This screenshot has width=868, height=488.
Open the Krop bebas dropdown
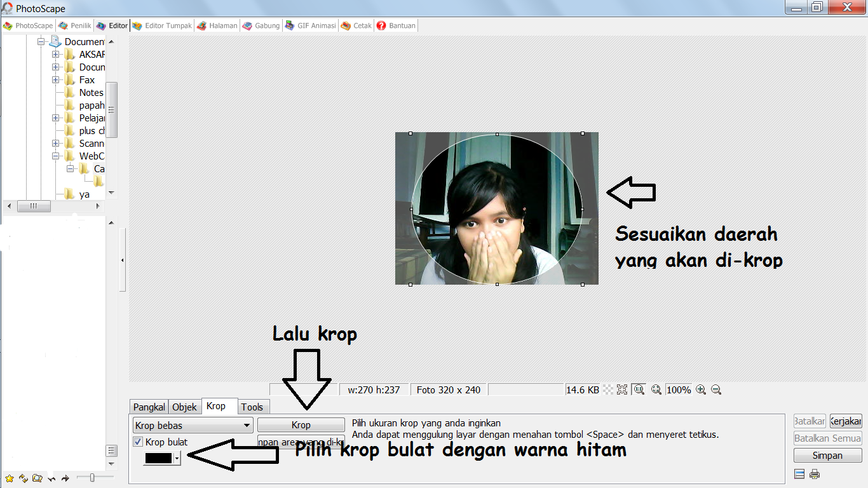(193, 425)
